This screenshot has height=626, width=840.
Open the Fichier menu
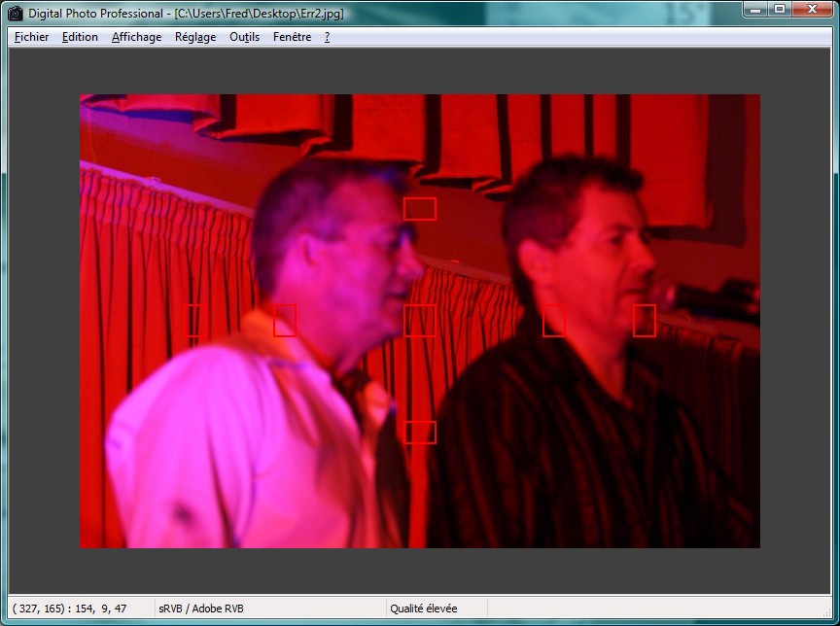click(32, 37)
